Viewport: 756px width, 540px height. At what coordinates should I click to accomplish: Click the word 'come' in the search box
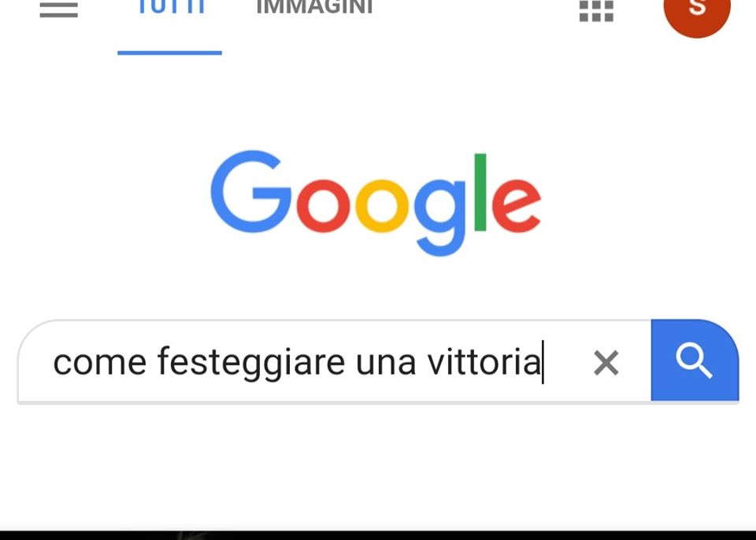point(100,363)
